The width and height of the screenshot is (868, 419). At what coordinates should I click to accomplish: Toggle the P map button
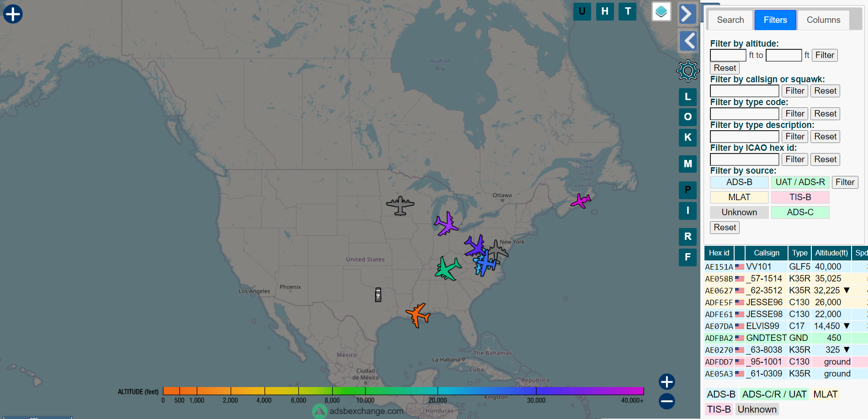[x=688, y=190]
